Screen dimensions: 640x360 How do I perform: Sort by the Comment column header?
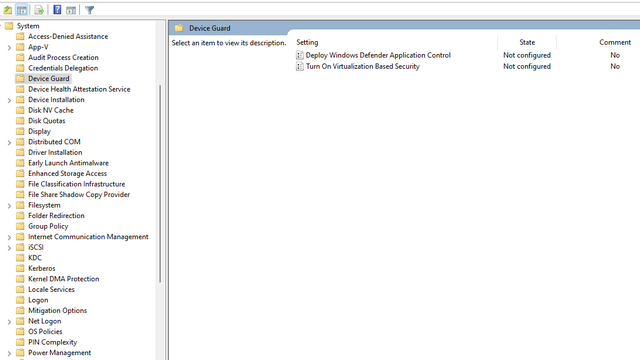click(615, 42)
